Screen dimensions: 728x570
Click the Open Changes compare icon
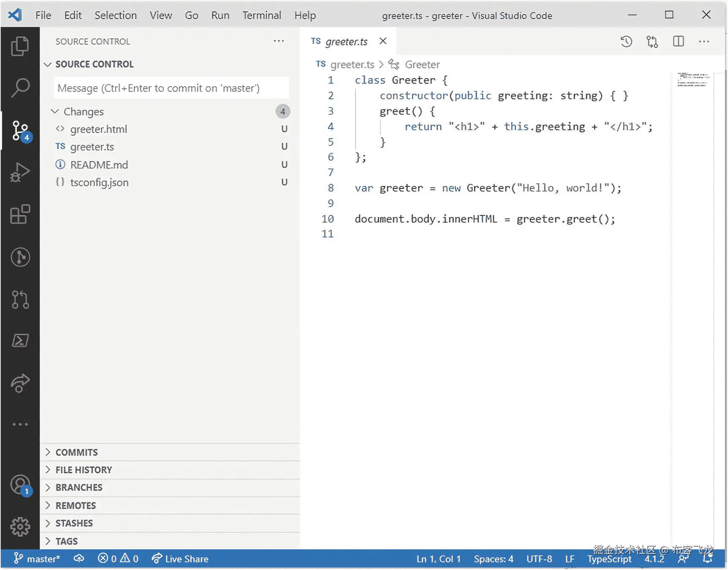tap(652, 41)
